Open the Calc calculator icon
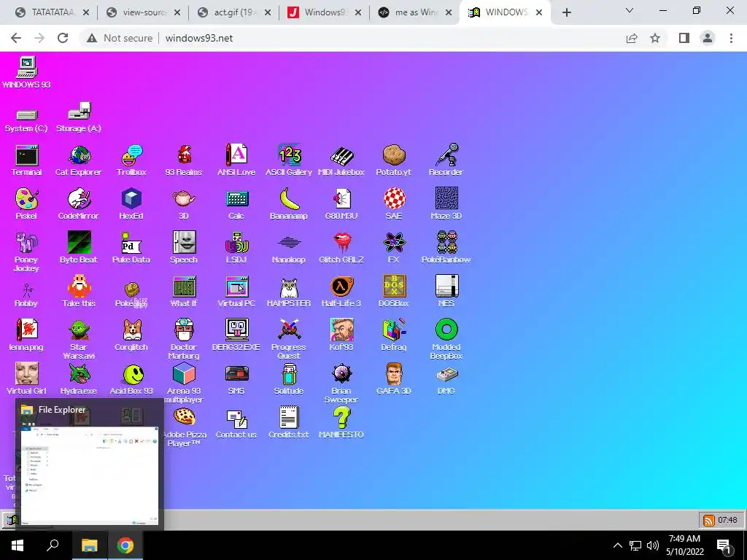 tap(236, 204)
